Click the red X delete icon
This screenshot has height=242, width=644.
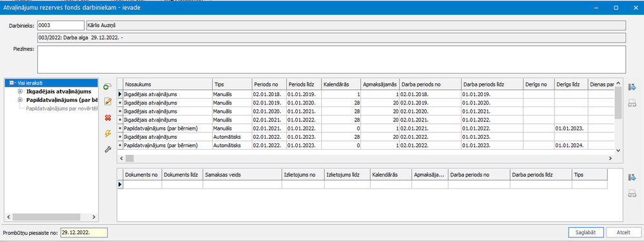coord(108,117)
